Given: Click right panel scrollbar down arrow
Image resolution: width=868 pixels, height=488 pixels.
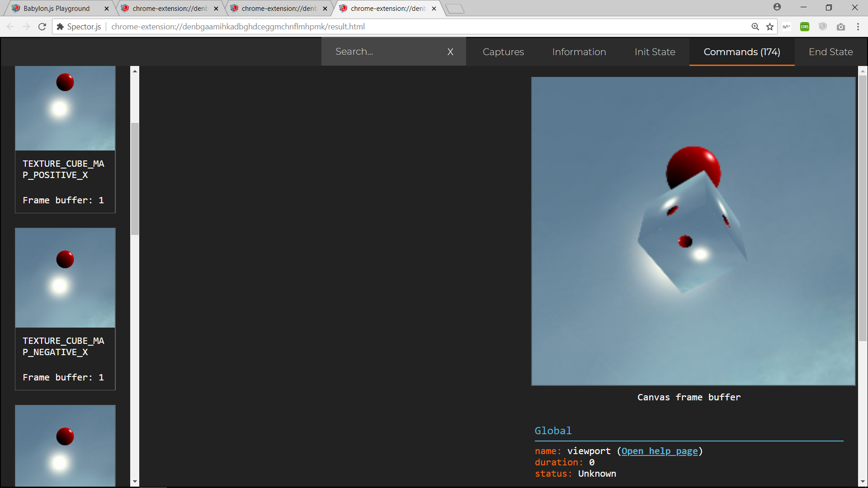Looking at the screenshot, I should [863, 482].
